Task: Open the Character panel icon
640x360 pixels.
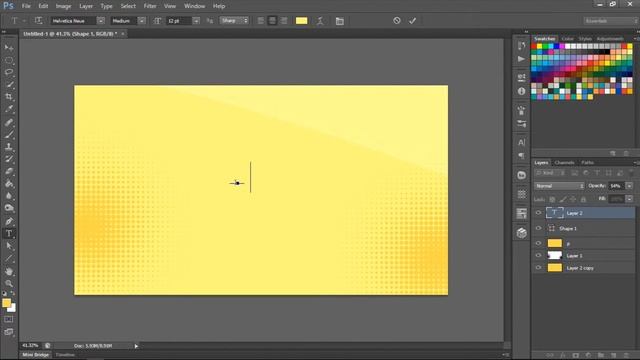Action: [x=522, y=142]
